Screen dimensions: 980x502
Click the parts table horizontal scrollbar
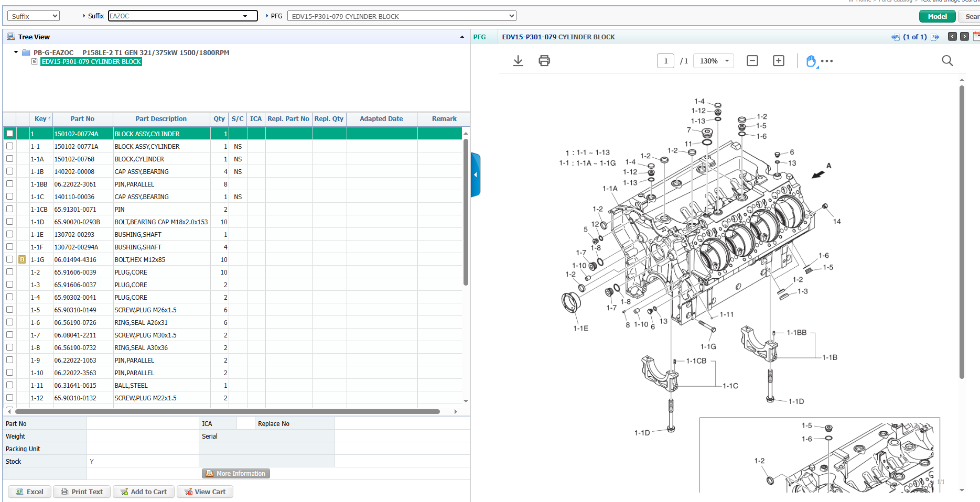[x=228, y=411]
